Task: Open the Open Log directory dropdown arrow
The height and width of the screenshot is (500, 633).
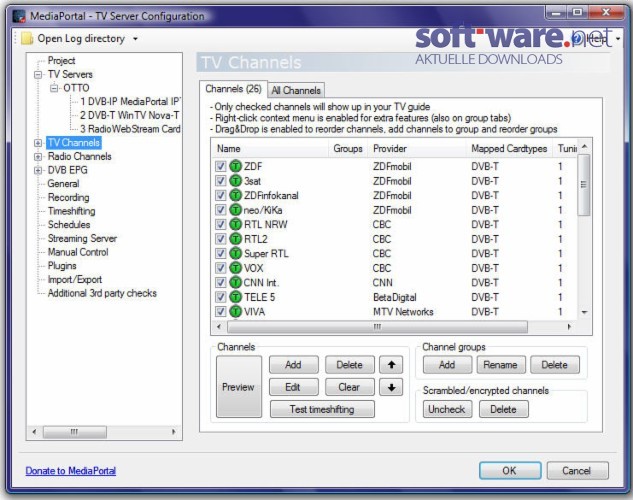Action: [135, 39]
